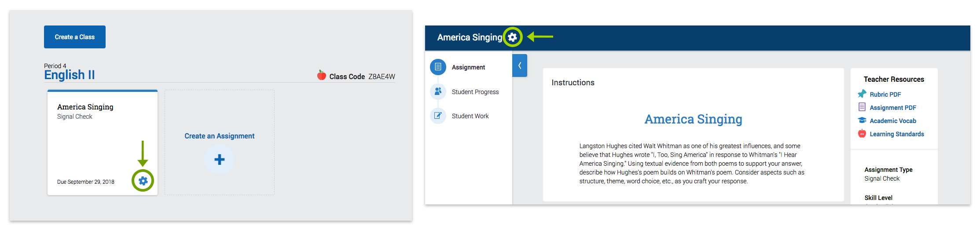The image size is (980, 229).
Task: Click the Academic Vocab graduation cap icon
Action: (x=862, y=120)
